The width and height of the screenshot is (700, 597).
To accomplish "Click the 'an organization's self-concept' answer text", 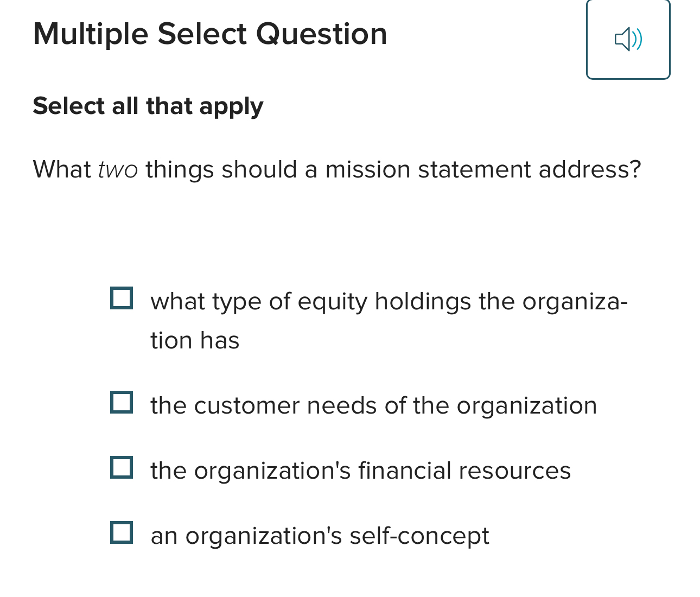I will click(319, 536).
